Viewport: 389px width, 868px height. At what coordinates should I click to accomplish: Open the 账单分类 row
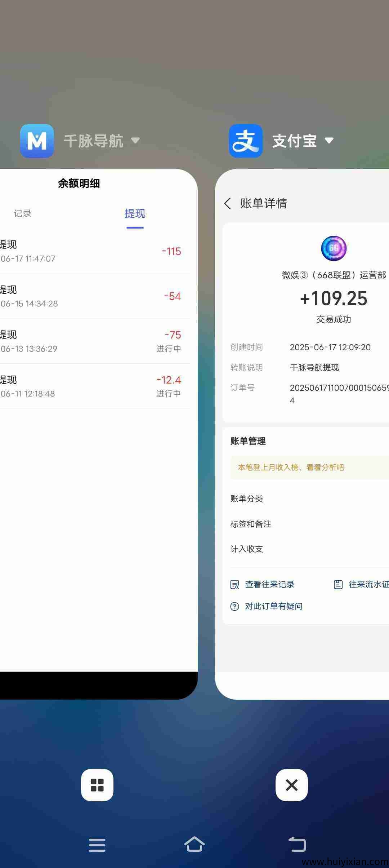click(x=310, y=499)
